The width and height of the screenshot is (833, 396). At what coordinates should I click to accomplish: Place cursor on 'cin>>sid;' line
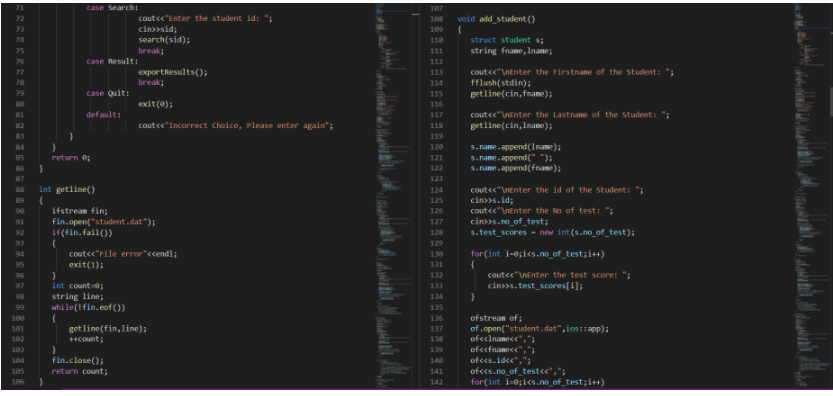157,29
